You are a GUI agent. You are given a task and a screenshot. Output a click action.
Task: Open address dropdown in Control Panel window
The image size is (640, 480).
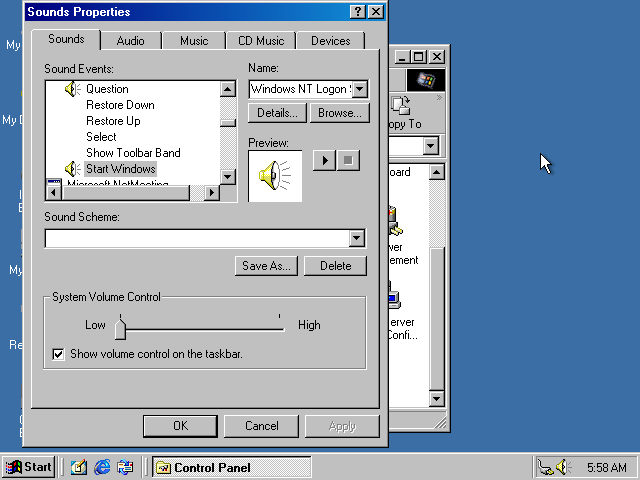pos(431,145)
